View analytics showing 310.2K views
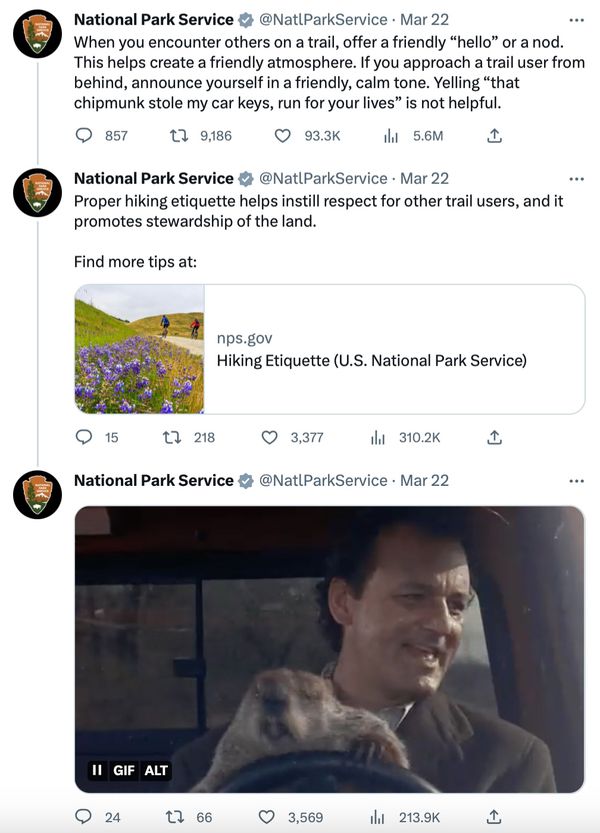 [378, 437]
